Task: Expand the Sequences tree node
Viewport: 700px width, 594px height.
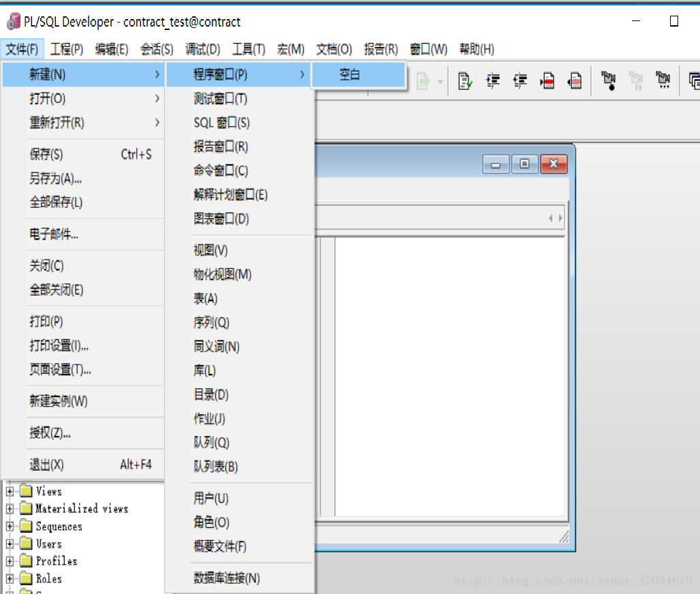Action: [10, 526]
